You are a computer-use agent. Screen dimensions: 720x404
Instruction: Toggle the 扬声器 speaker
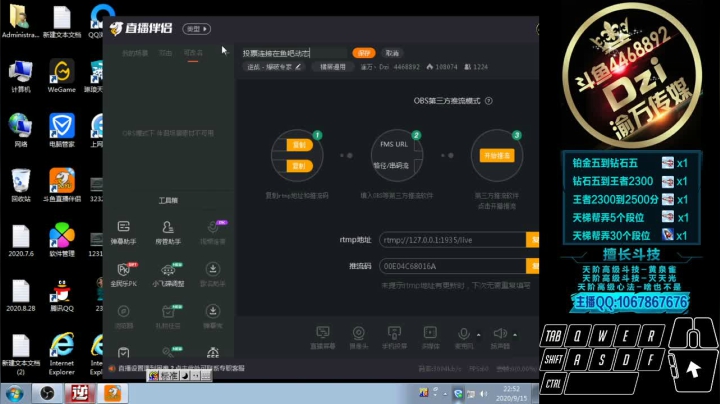pyautogui.click(x=500, y=337)
